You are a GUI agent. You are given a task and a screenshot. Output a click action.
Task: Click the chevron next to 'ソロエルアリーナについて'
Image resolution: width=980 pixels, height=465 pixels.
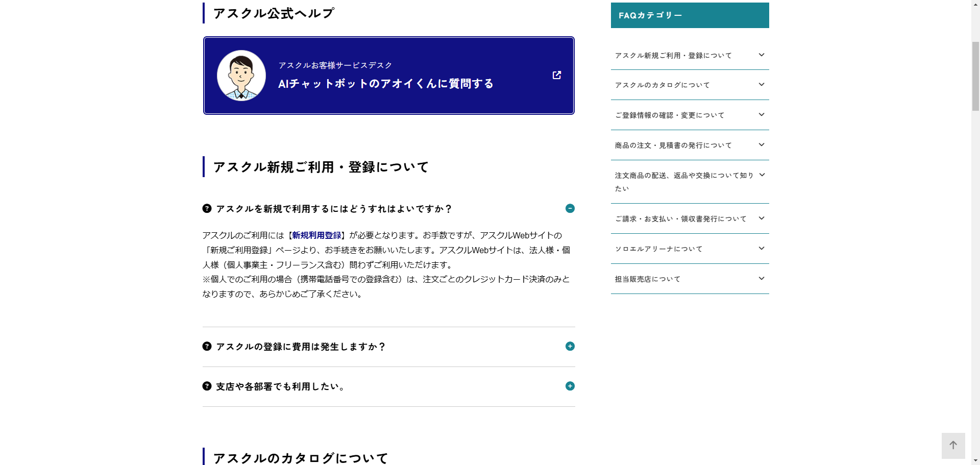click(762, 248)
